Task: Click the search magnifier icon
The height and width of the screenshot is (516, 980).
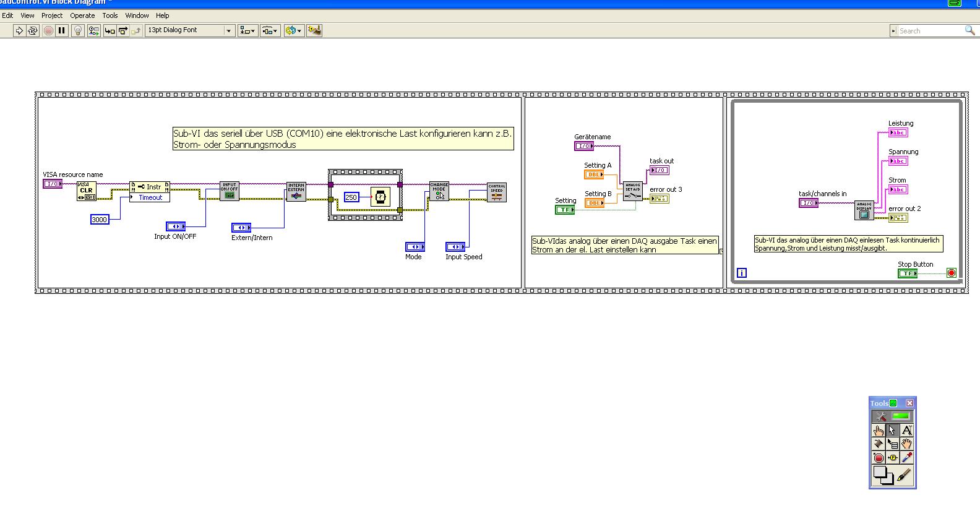Action: [969, 30]
